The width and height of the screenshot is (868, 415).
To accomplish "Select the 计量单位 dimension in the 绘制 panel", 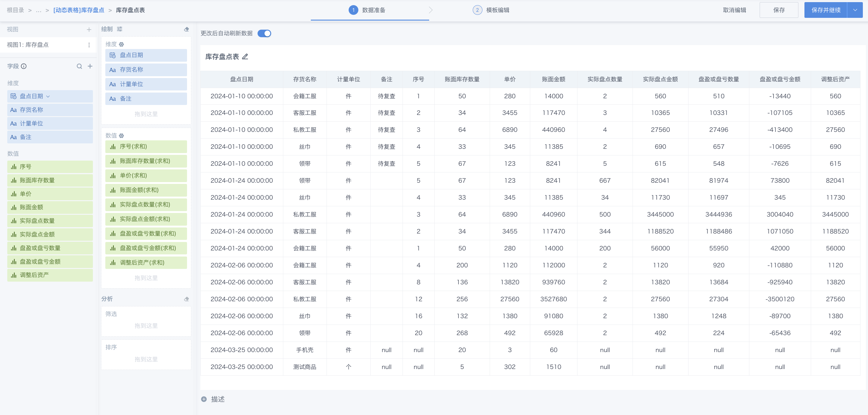I will coord(146,84).
